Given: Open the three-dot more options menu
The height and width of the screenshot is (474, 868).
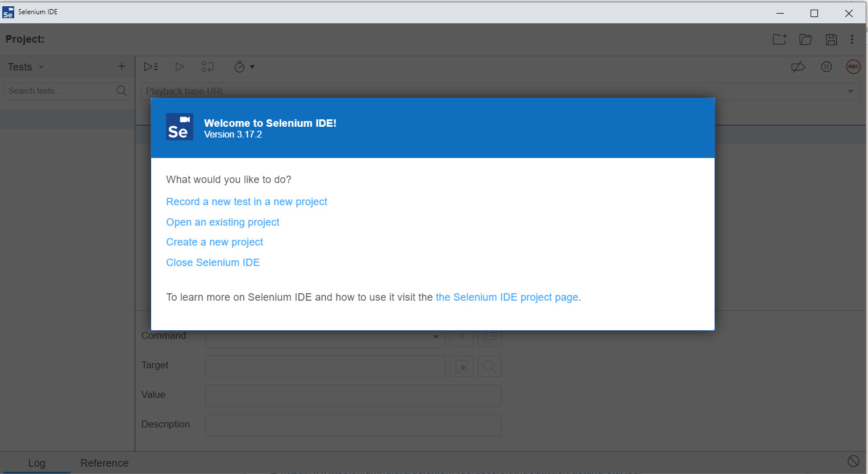Looking at the screenshot, I should point(852,39).
